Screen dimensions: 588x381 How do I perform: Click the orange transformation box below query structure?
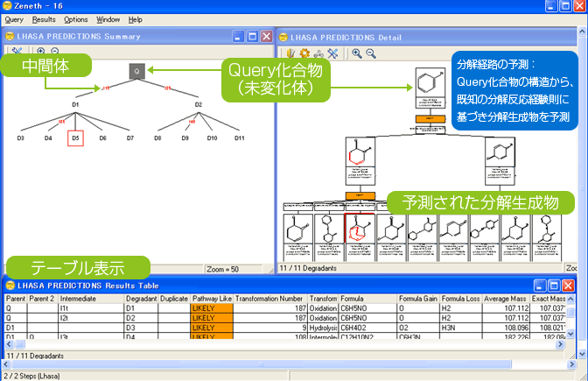click(430, 118)
